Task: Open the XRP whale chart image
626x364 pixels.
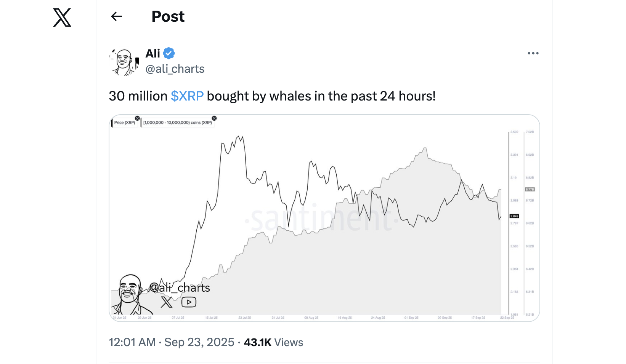Action: point(324,218)
